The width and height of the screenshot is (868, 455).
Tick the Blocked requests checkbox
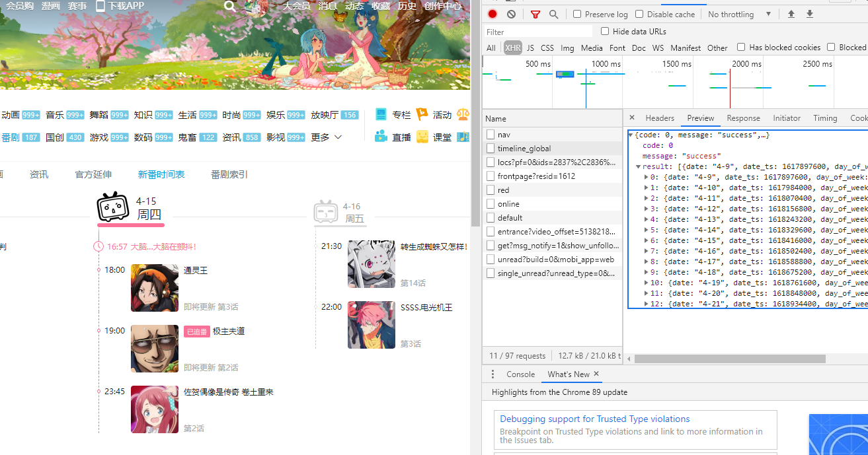(x=831, y=47)
